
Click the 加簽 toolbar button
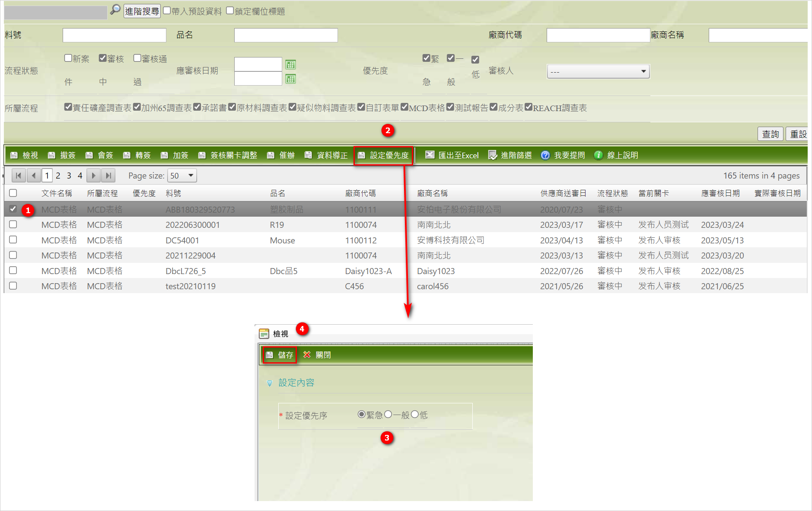tap(175, 155)
